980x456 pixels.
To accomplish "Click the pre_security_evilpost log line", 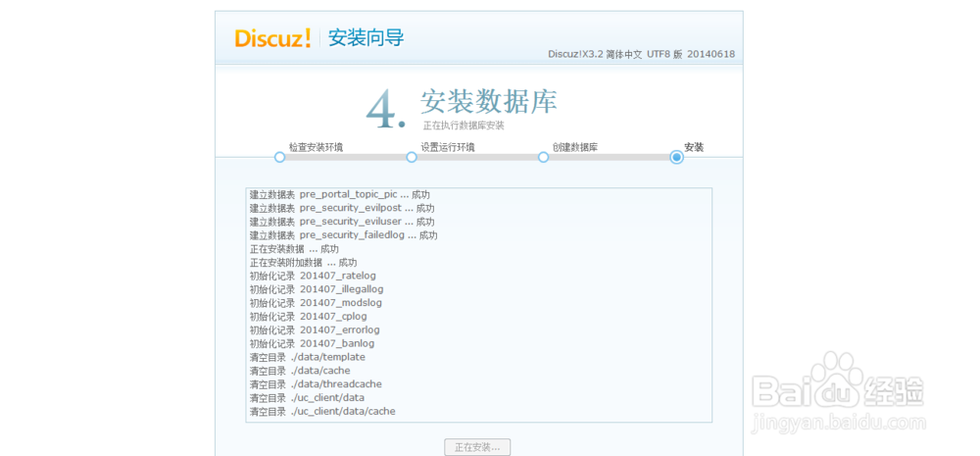I will [x=342, y=208].
